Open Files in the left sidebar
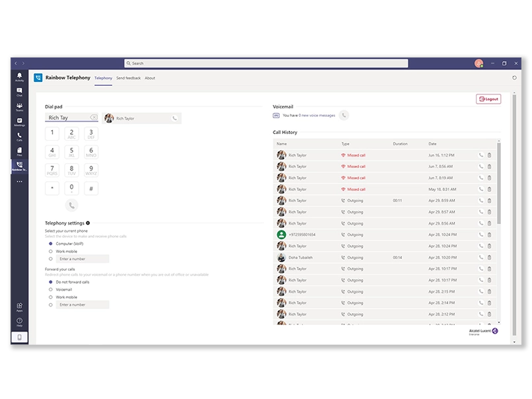This screenshot has height=399, width=532. tap(19, 151)
